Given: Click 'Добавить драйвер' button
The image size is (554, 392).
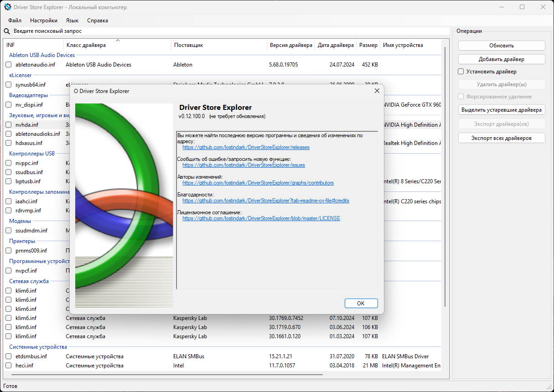Looking at the screenshot, I should coord(502,59).
